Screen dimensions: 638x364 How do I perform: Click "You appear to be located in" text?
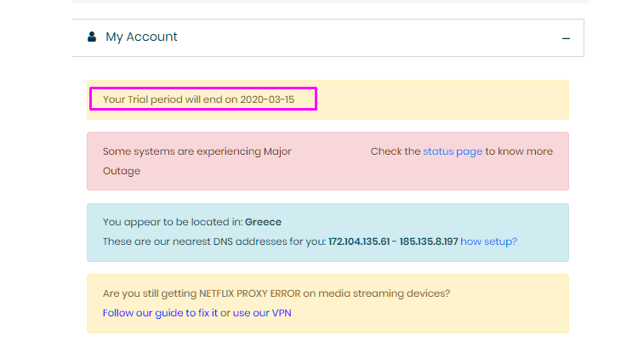pyautogui.click(x=173, y=222)
